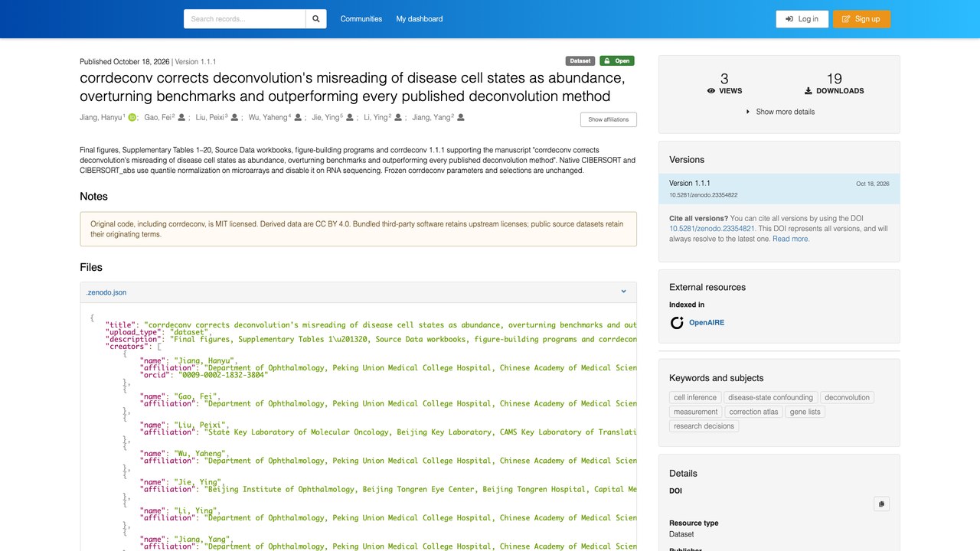Focus the Search records input field
The width and height of the screenshot is (980, 551).
[x=244, y=19]
